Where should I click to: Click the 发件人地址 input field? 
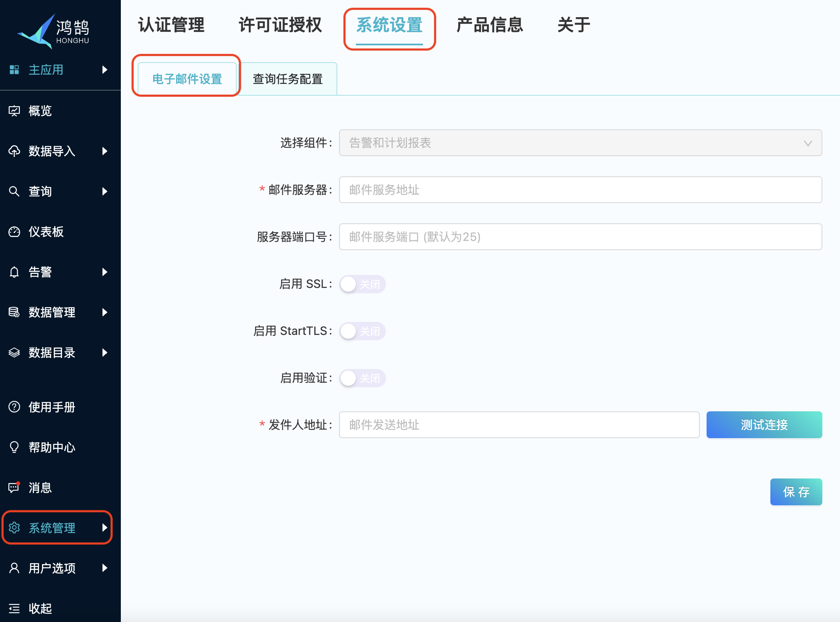(519, 425)
